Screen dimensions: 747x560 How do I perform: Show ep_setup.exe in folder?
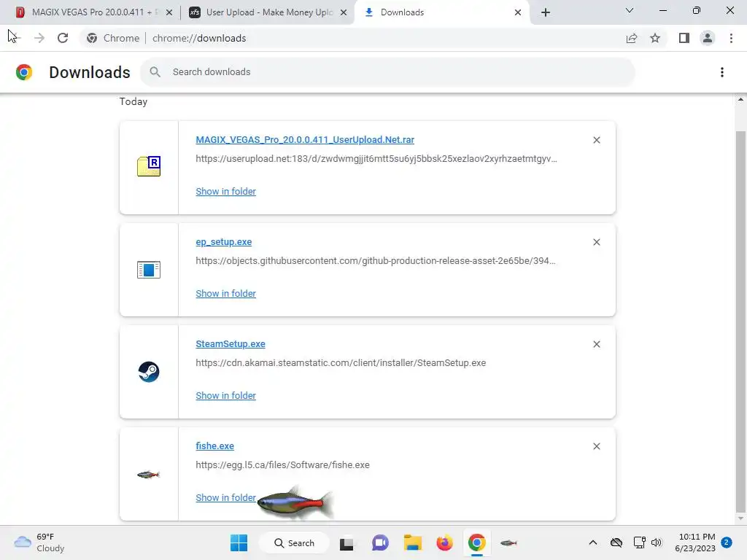[226, 293]
